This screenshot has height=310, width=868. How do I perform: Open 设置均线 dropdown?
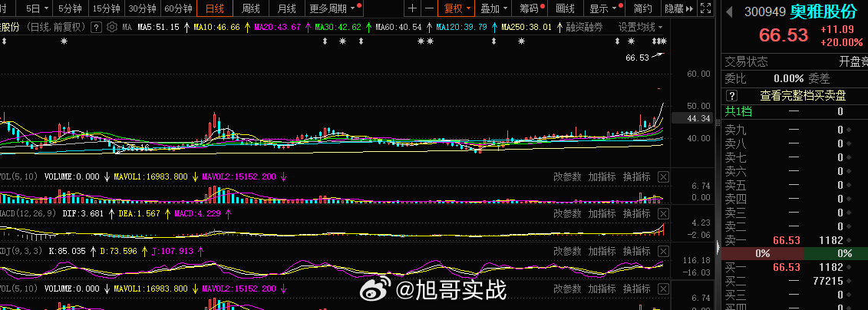(640, 27)
